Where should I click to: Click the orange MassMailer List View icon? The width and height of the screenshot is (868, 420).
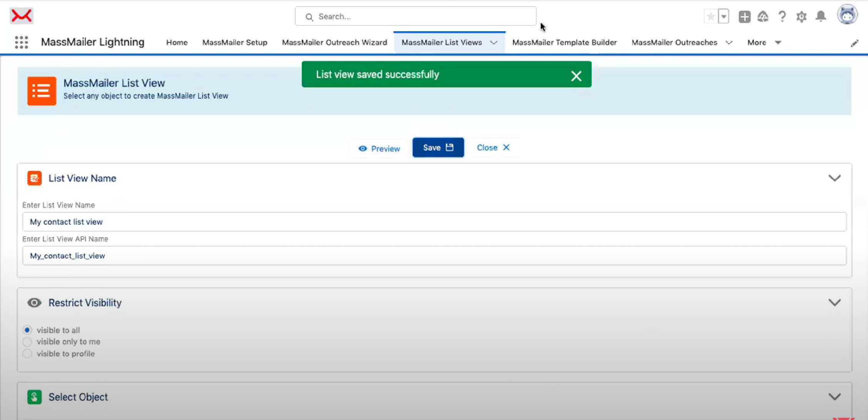point(42,91)
